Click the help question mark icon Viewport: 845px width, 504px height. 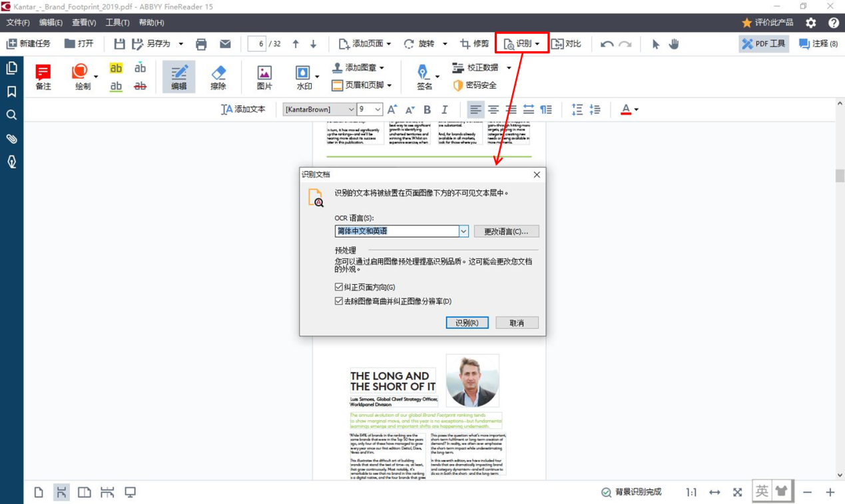833,23
